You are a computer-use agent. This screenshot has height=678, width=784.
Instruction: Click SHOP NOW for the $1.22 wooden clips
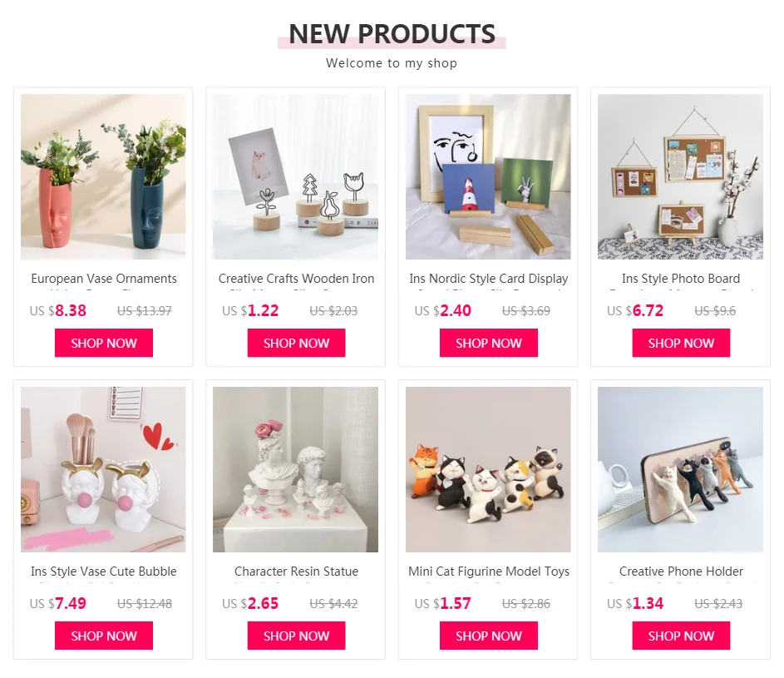[296, 343]
